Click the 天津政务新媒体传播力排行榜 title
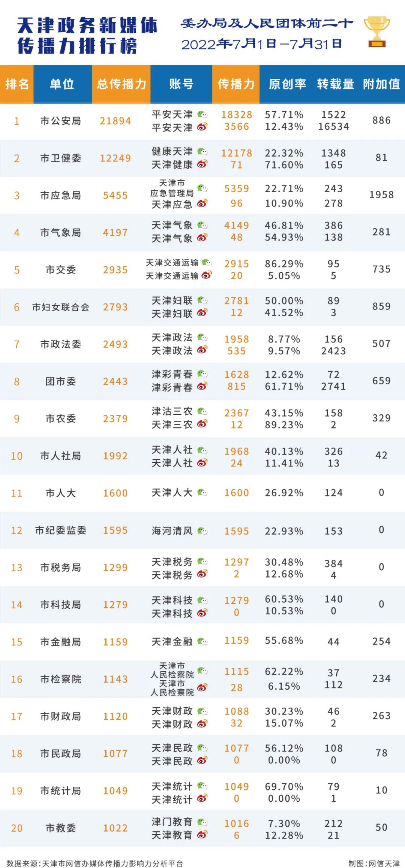The height and width of the screenshot is (868, 405). [x=87, y=36]
